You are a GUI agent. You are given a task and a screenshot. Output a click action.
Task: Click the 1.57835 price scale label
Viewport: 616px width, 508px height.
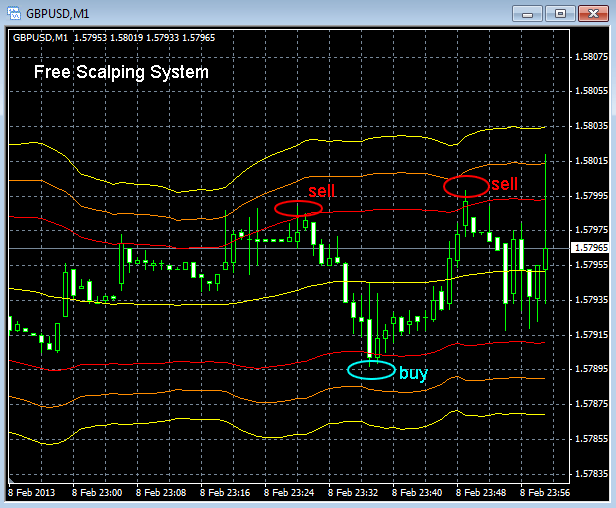point(591,473)
